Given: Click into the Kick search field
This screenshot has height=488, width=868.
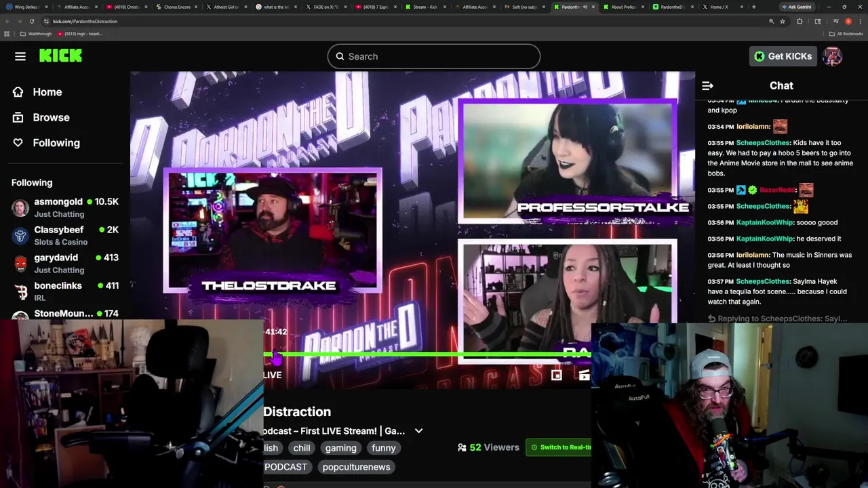Looking at the screenshot, I should point(434,56).
